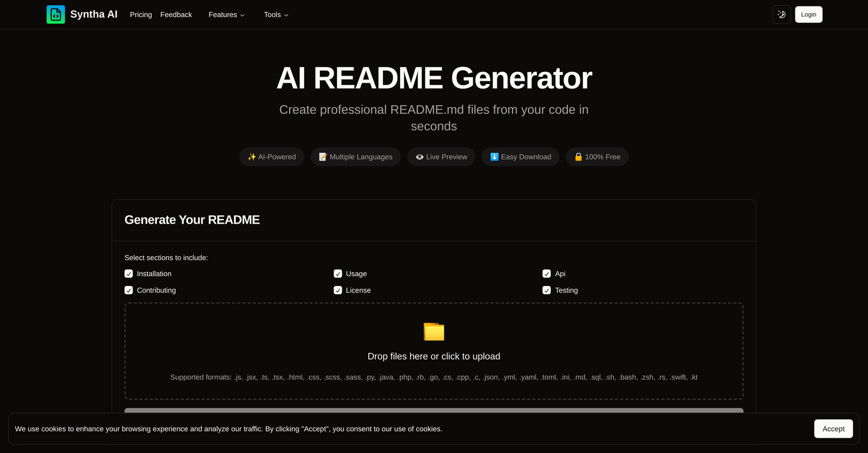Toggle the Testing section off

click(546, 290)
